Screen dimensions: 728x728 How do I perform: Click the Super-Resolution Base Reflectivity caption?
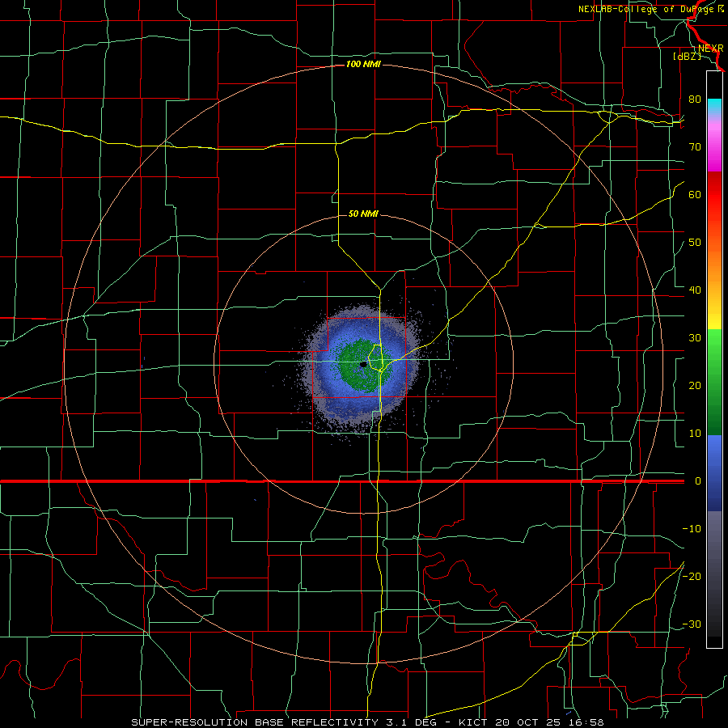point(367,722)
